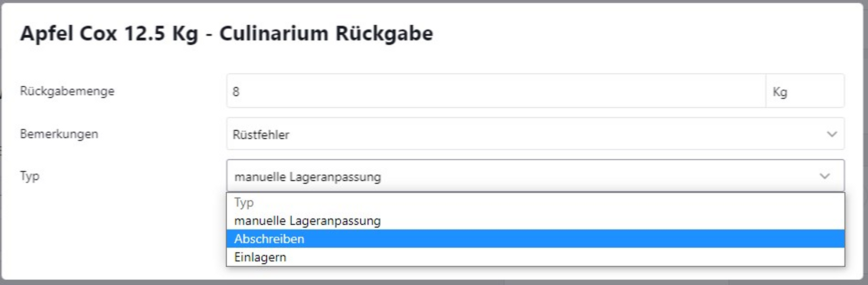This screenshot has height=285, width=868.
Task: Select the highlighted Abschreiben option
Action: click(269, 239)
